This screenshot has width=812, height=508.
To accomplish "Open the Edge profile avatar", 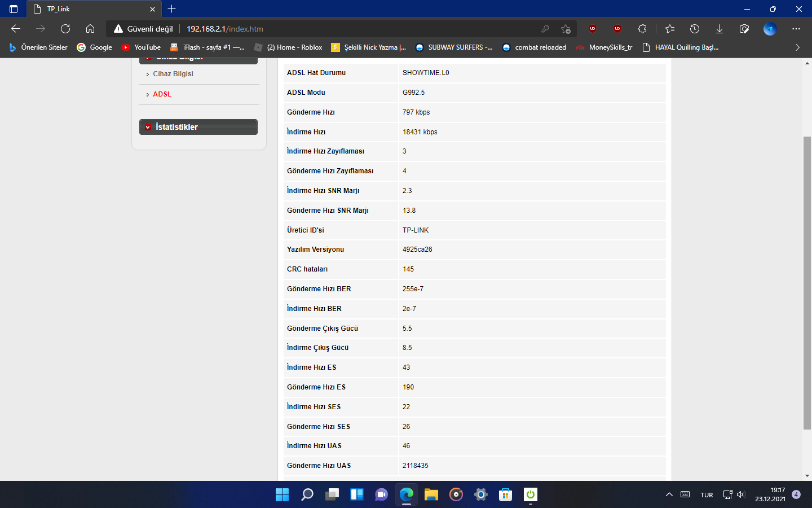I will pos(770,29).
